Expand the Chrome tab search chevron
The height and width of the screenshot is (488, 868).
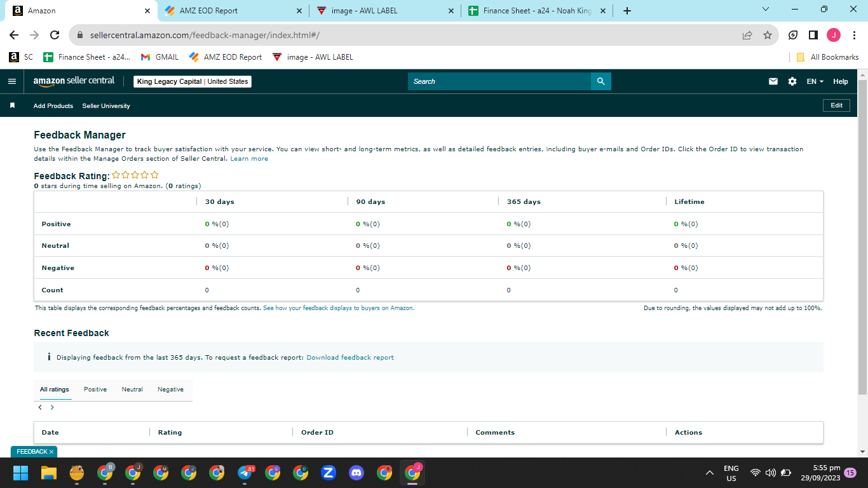click(x=765, y=10)
